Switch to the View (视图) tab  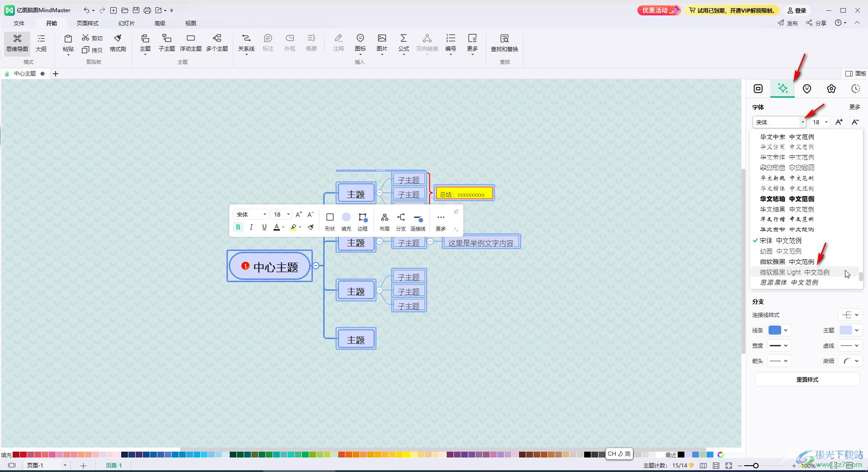tap(191, 23)
